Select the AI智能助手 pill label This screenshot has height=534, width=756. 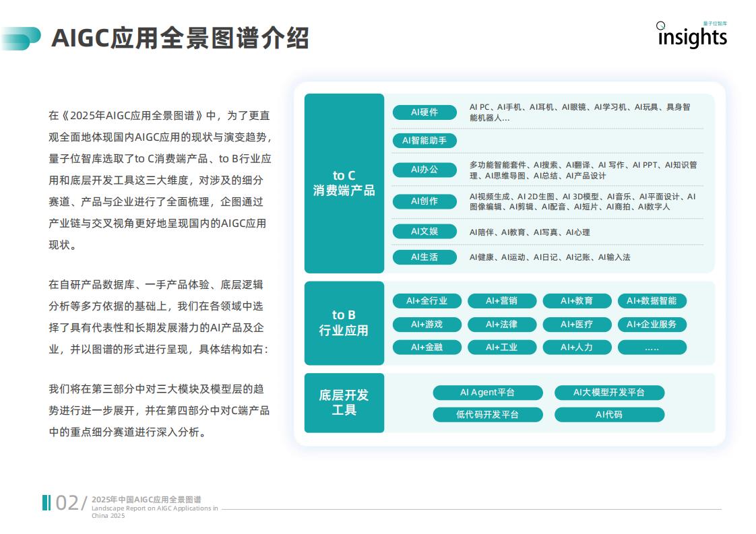pos(424,141)
